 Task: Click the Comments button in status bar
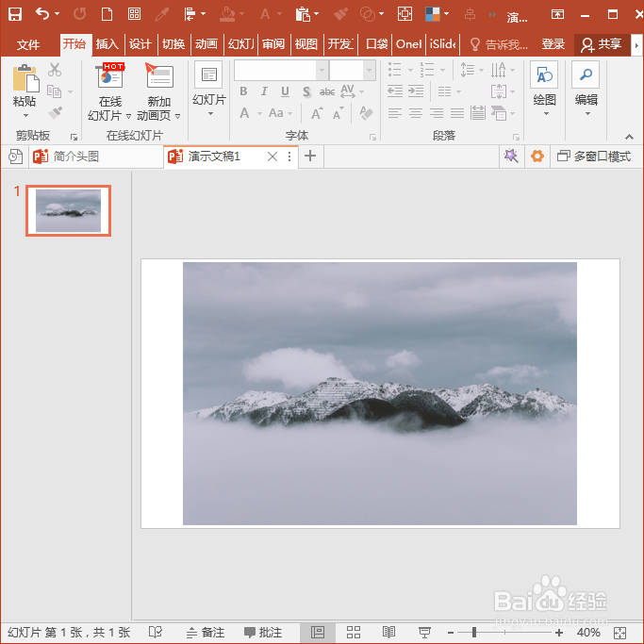pyautogui.click(x=263, y=632)
